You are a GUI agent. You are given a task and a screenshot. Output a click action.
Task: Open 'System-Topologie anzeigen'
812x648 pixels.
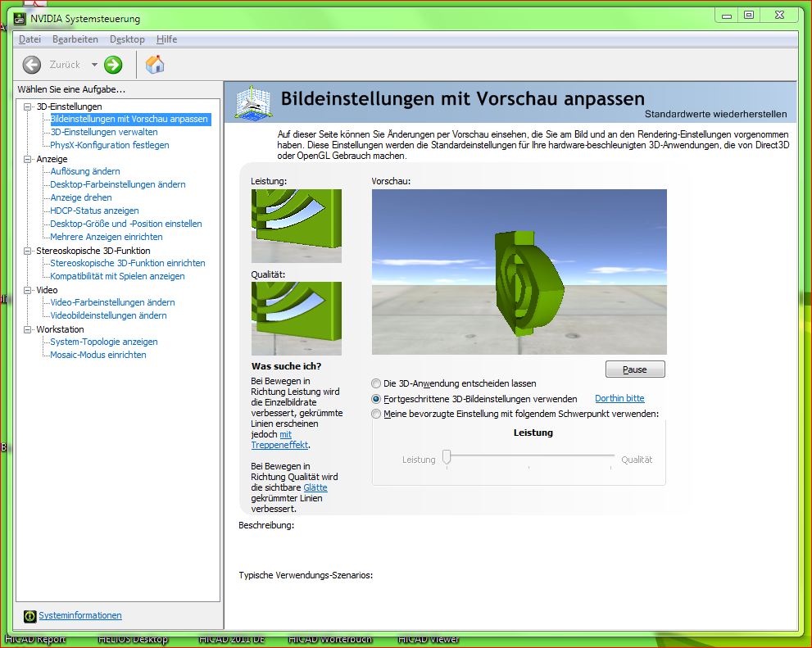[x=104, y=342]
